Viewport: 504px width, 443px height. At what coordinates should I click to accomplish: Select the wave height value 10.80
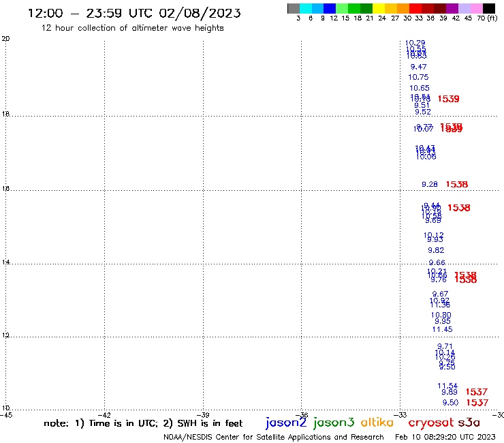[441, 315]
